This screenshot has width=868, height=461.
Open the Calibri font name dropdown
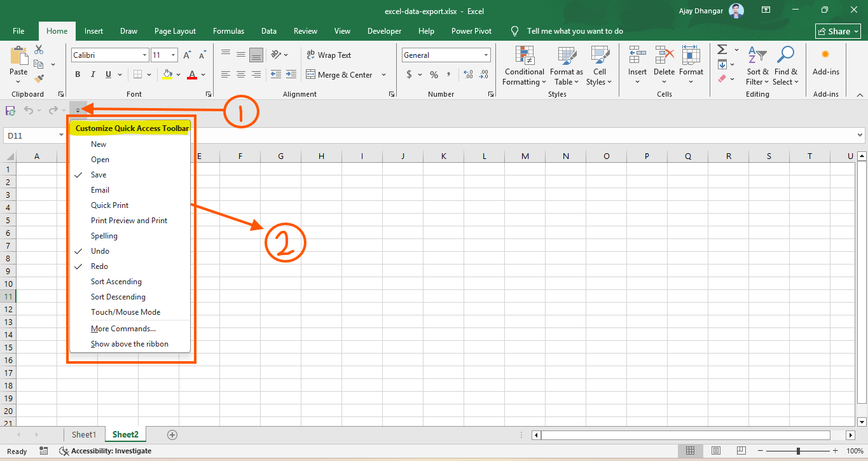[x=144, y=55]
